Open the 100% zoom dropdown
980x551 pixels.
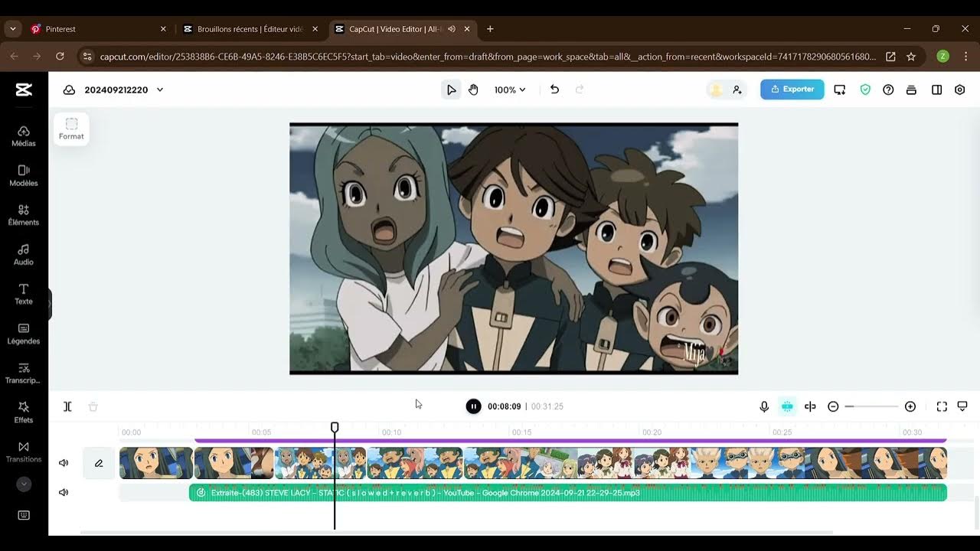tap(510, 90)
